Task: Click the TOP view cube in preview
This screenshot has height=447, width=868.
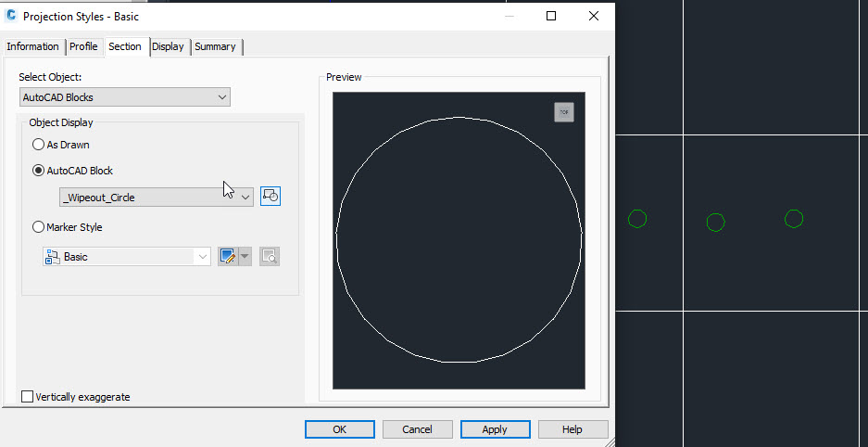Action: (564, 112)
